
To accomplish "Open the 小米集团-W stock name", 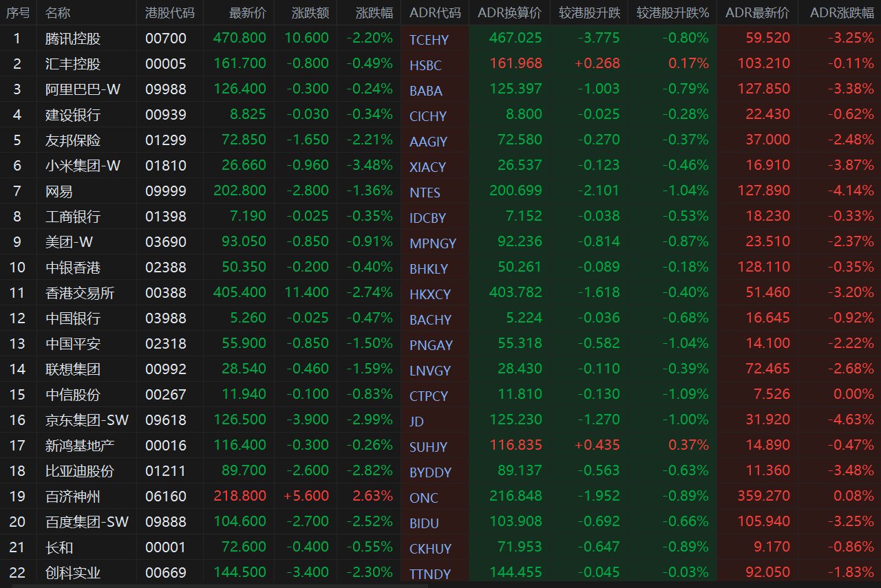I will tap(83, 165).
